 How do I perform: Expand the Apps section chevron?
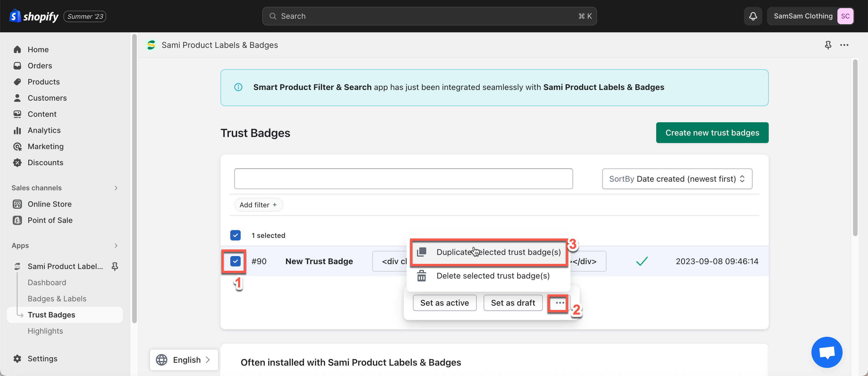pyautogui.click(x=116, y=246)
